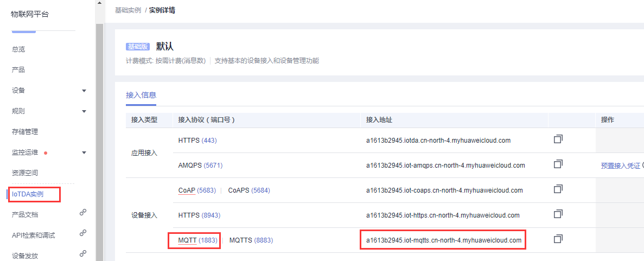
Task: Copy the CoAP access address
Action: 558,189
